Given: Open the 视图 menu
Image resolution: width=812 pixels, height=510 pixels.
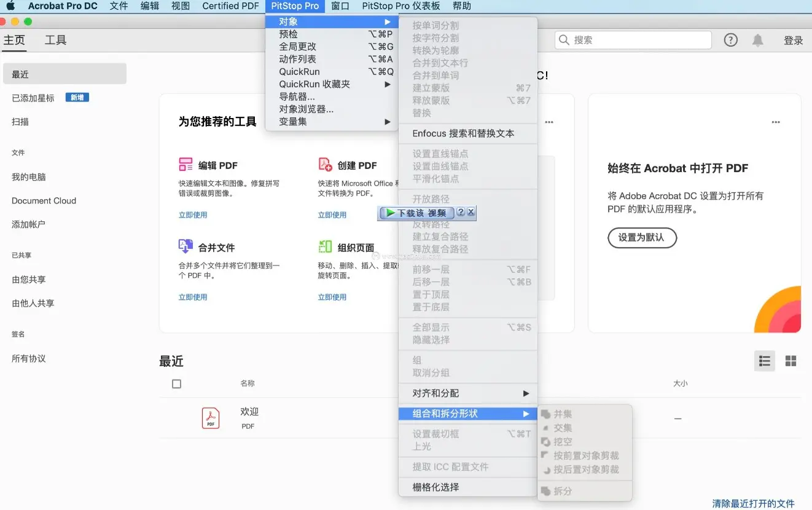Looking at the screenshot, I should [181, 6].
